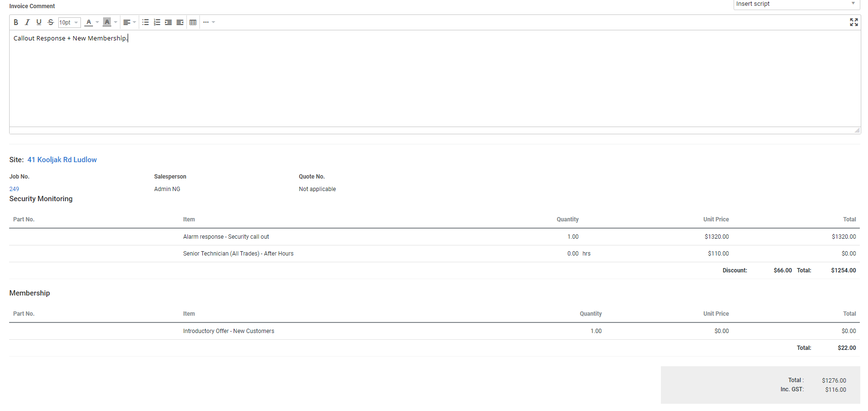The image size is (868, 411).
Task: Click the 'Invoice Comment' label
Action: click(32, 6)
